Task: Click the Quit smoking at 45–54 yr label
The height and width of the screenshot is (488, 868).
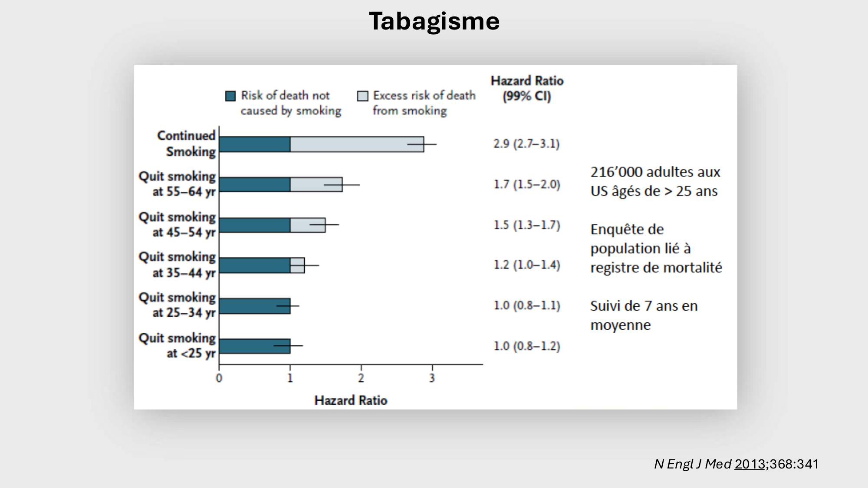Action: pyautogui.click(x=177, y=224)
